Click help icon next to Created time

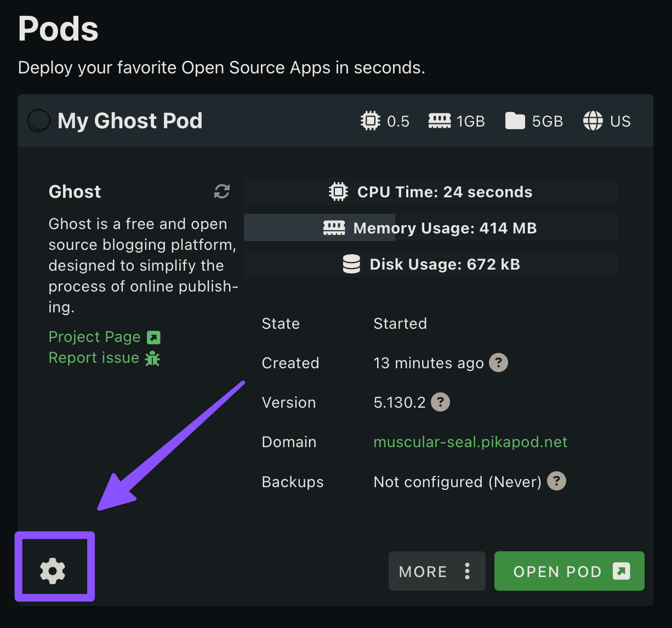(498, 363)
